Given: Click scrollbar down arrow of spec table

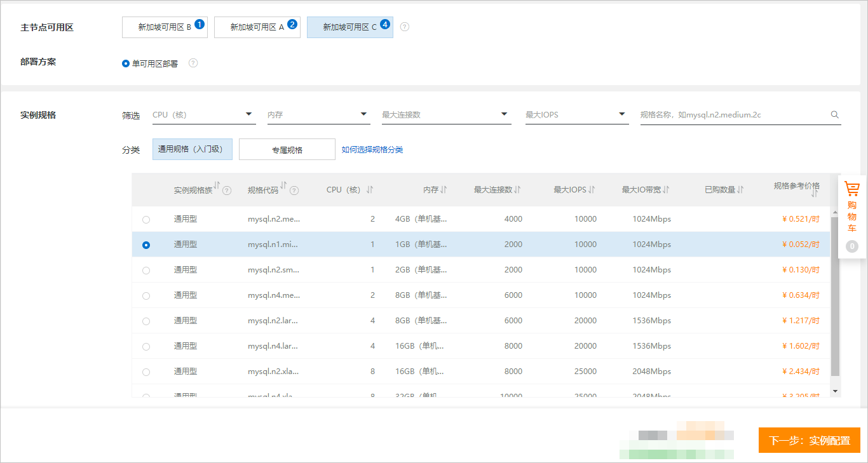Looking at the screenshot, I should tap(836, 391).
